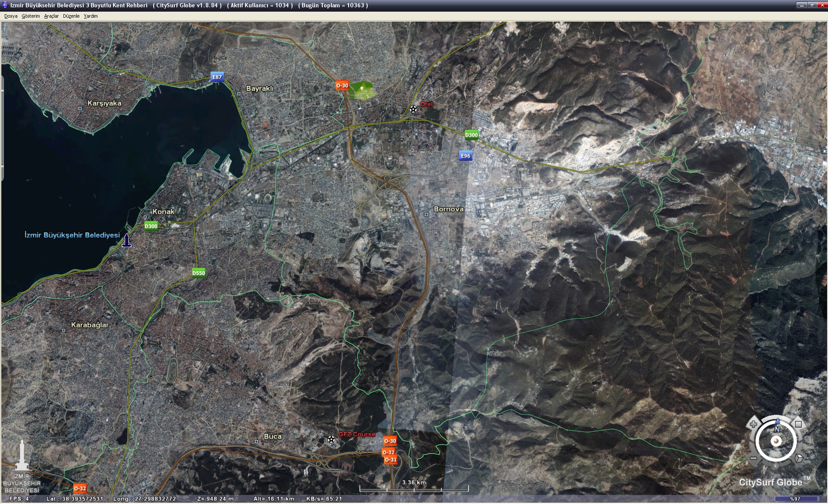Viewport: 828px width, 504px height.
Task: Click the square marker next to Bornova
Action: coord(426,214)
